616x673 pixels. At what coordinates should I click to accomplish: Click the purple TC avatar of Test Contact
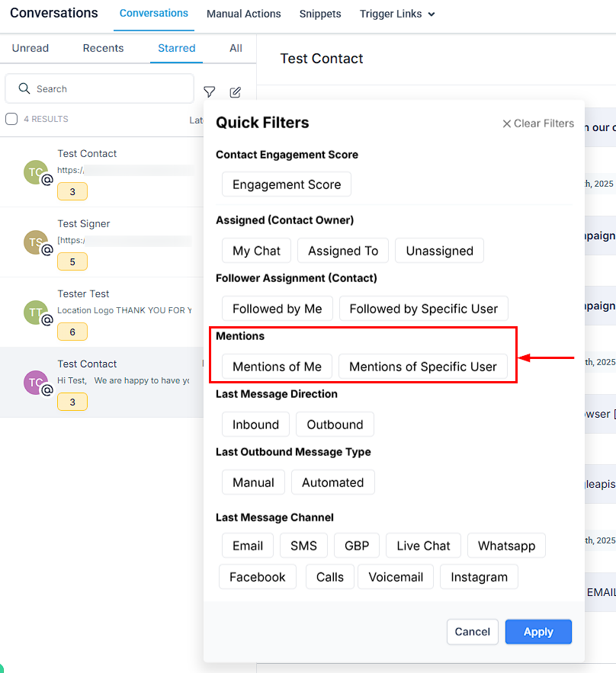pyautogui.click(x=36, y=383)
